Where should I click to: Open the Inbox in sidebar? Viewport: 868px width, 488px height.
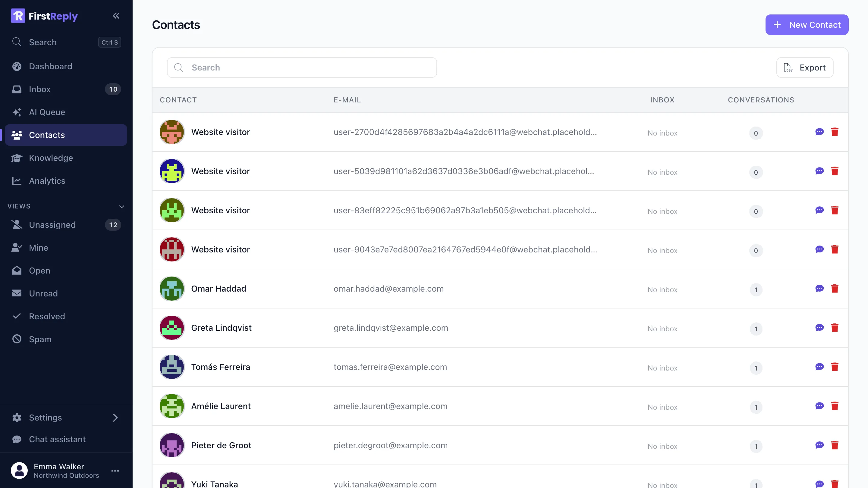point(66,89)
